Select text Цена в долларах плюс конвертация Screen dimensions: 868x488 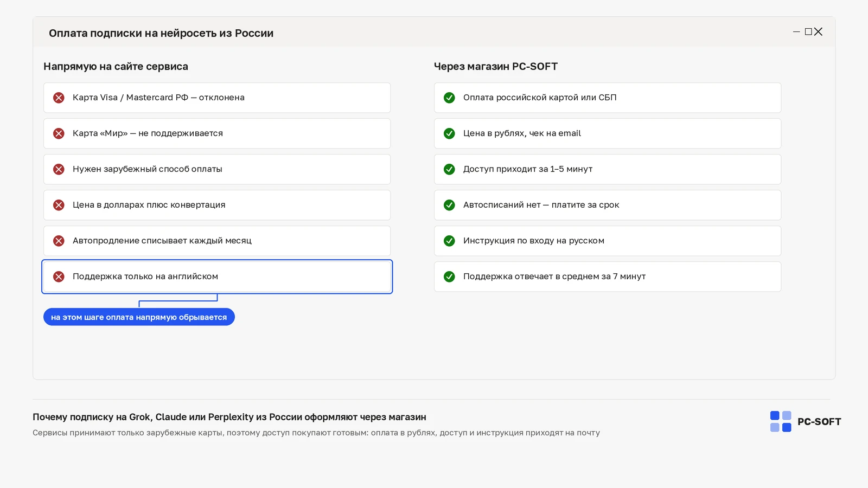[x=149, y=205]
